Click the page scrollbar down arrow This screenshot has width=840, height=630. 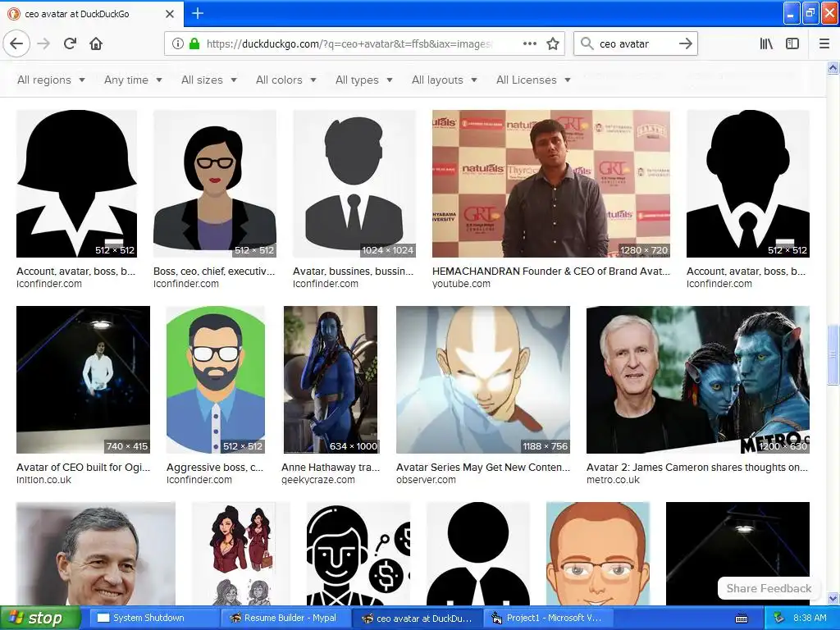tap(833, 598)
